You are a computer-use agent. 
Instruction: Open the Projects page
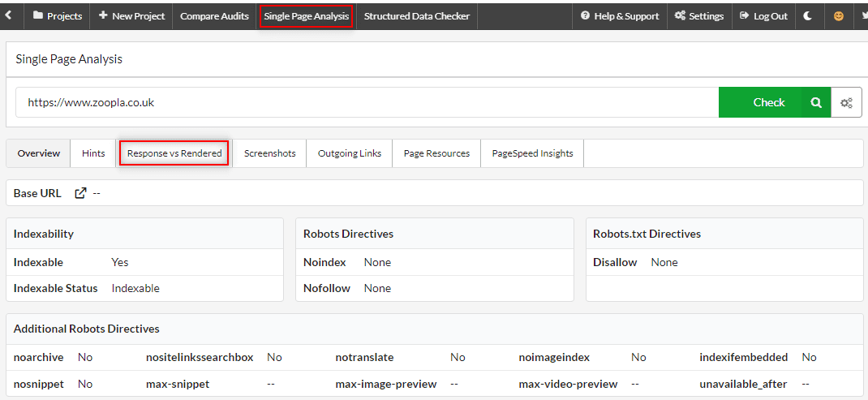coord(57,15)
